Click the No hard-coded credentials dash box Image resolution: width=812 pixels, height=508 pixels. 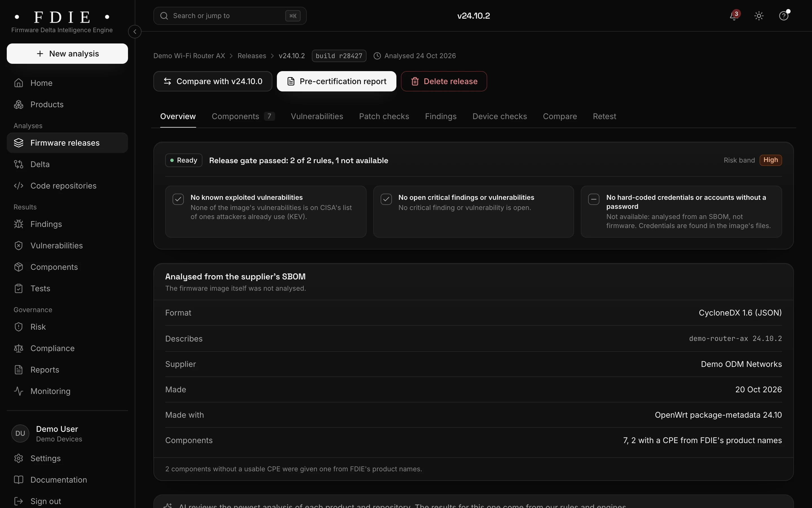(594, 199)
